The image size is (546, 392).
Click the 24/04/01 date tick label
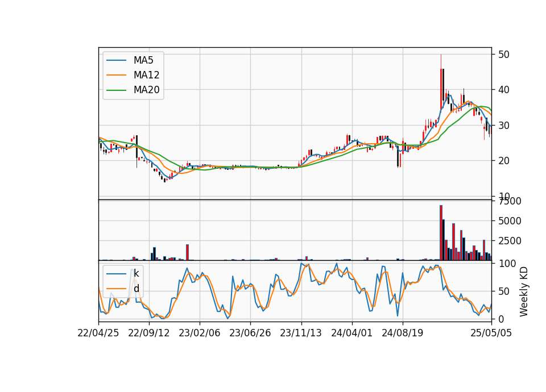tap(351, 333)
